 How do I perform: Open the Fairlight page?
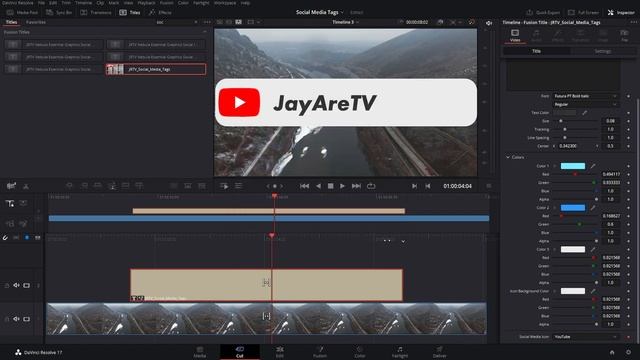coord(400,352)
